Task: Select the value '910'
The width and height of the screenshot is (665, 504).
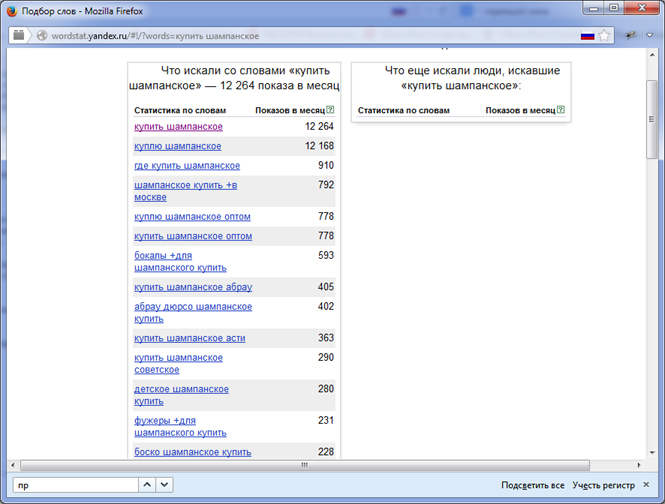Action: click(326, 165)
